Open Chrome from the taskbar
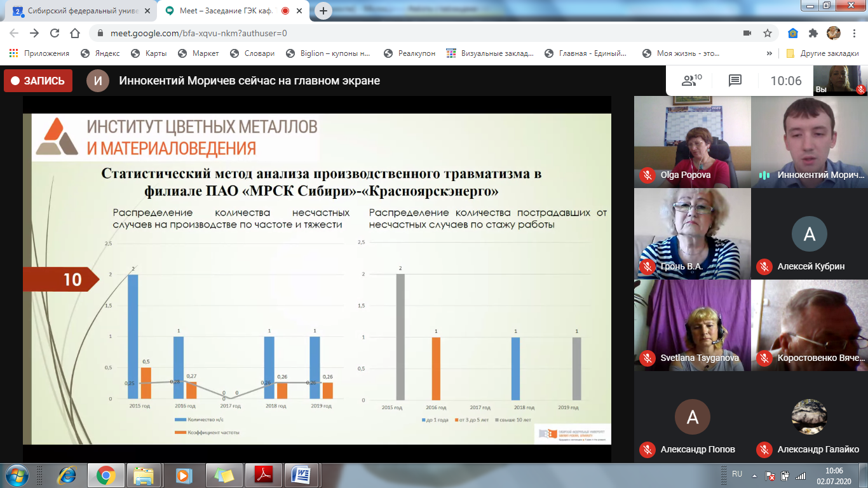The height and width of the screenshot is (488, 868). pyautogui.click(x=105, y=475)
